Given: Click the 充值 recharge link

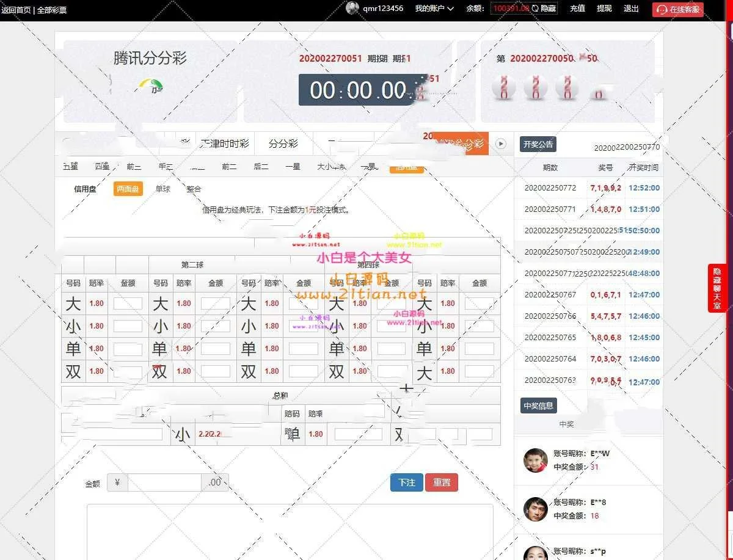Looking at the screenshot, I should pyautogui.click(x=577, y=9).
